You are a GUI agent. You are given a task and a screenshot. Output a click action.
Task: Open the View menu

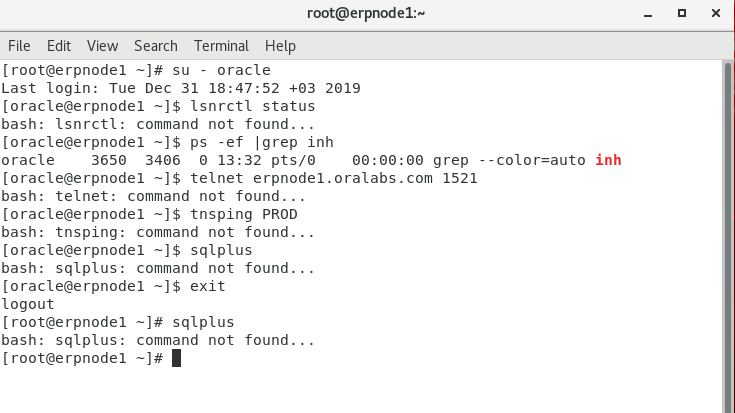click(x=102, y=46)
